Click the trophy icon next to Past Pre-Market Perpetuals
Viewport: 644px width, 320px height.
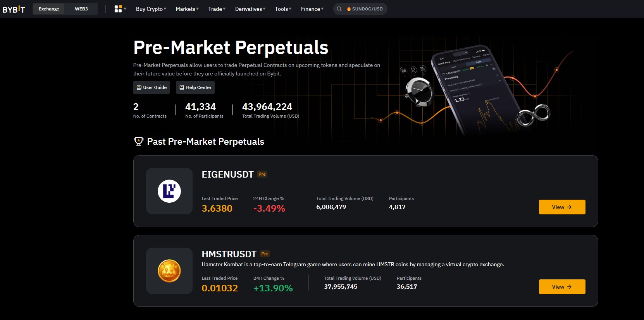coord(138,142)
